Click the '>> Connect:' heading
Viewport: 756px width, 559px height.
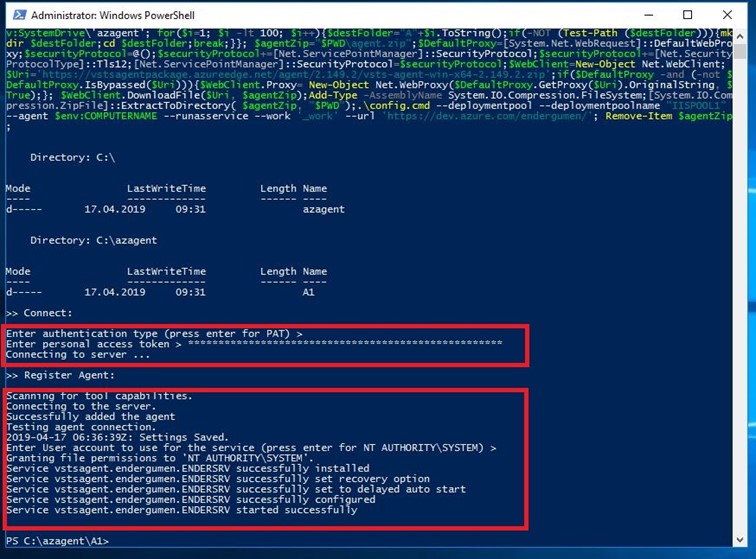(39, 313)
